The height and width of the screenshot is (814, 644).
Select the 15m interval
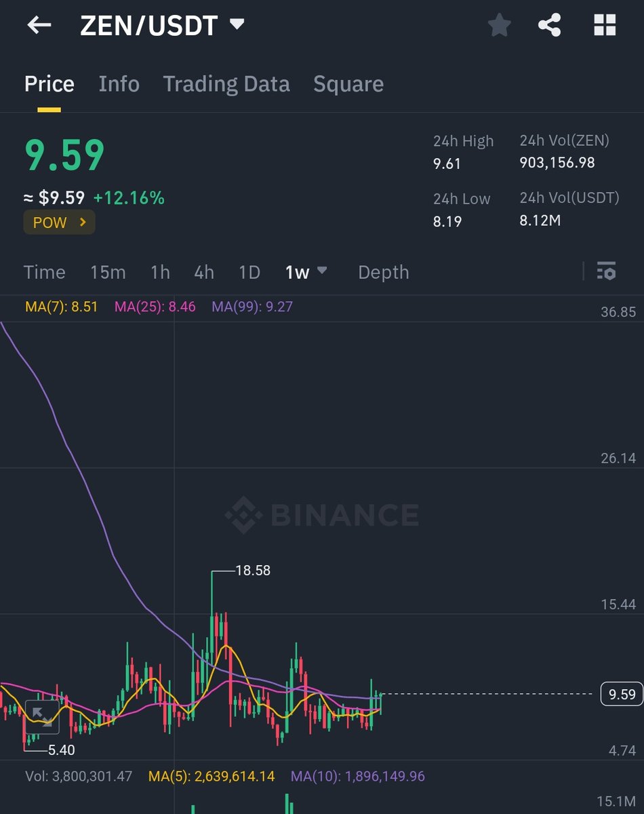point(108,272)
